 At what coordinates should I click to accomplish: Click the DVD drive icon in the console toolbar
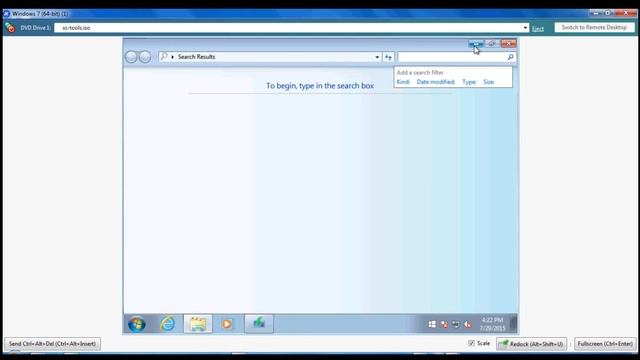10,28
